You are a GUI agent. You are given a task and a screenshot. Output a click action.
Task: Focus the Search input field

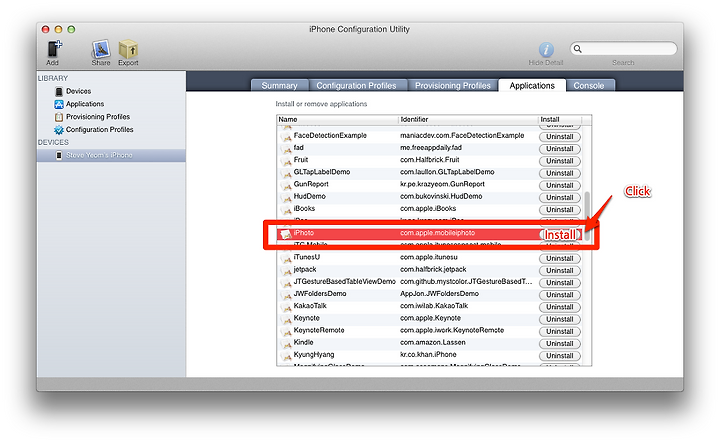(x=624, y=49)
